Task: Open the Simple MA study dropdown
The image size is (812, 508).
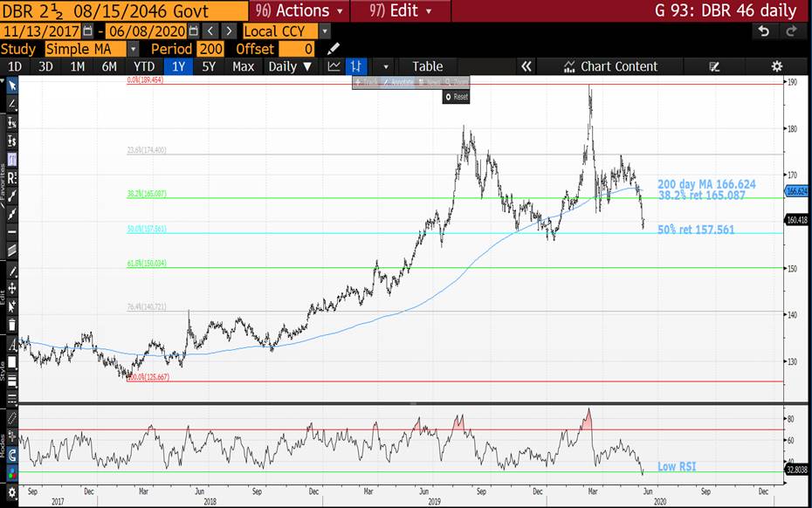Action: (x=133, y=49)
